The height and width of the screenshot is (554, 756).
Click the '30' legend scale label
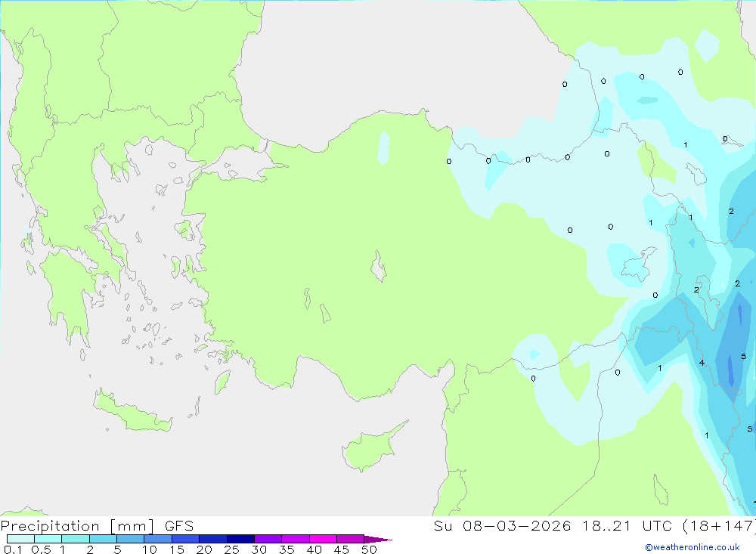pyautogui.click(x=259, y=549)
